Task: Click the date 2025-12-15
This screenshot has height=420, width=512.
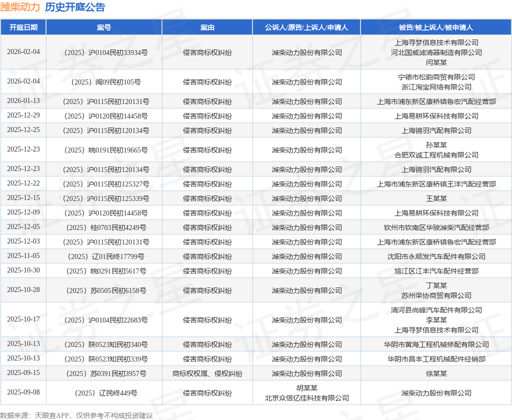Action: click(x=23, y=198)
